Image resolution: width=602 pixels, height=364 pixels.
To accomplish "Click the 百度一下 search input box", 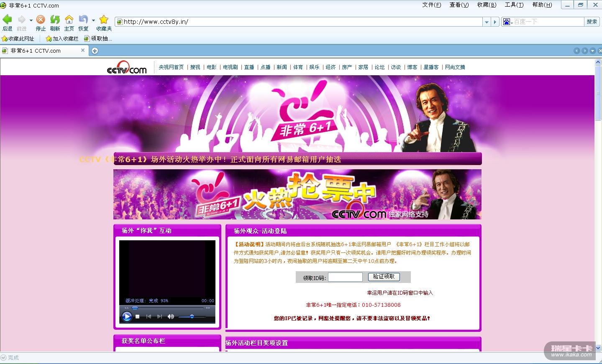I will [548, 22].
